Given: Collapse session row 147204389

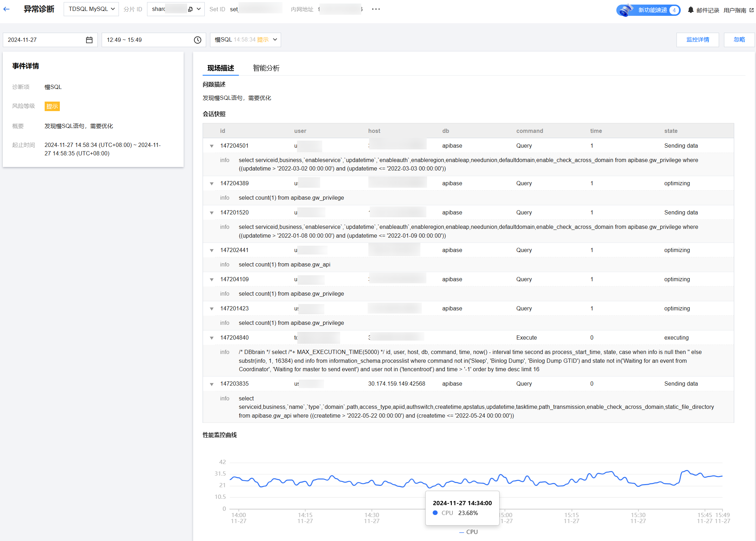Looking at the screenshot, I should coord(212,183).
